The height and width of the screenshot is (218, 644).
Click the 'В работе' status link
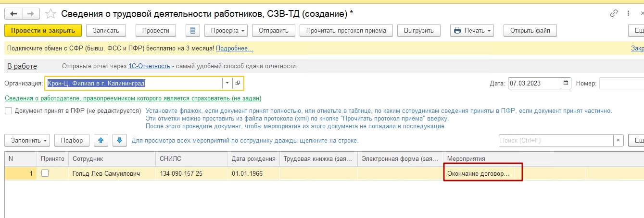pos(22,66)
